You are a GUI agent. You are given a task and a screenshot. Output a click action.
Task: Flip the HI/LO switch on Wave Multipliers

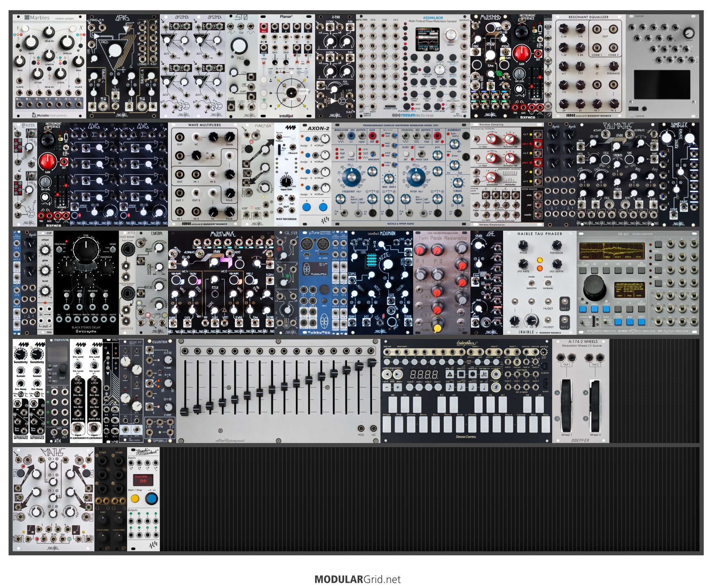(x=213, y=156)
